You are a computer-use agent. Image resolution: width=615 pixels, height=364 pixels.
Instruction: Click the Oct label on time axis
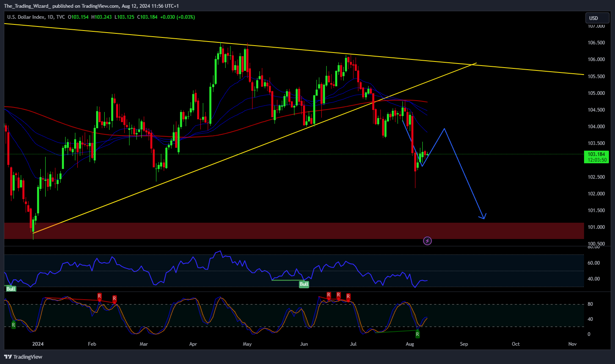tap(516, 344)
